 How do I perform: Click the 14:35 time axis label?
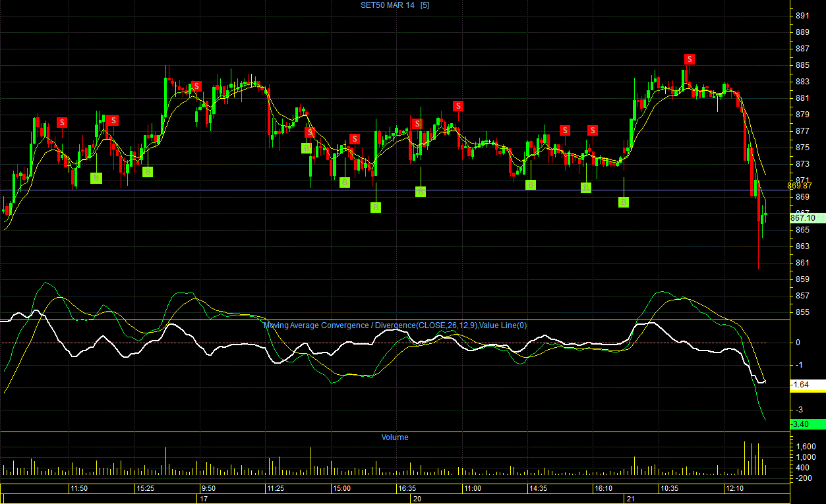point(538,489)
